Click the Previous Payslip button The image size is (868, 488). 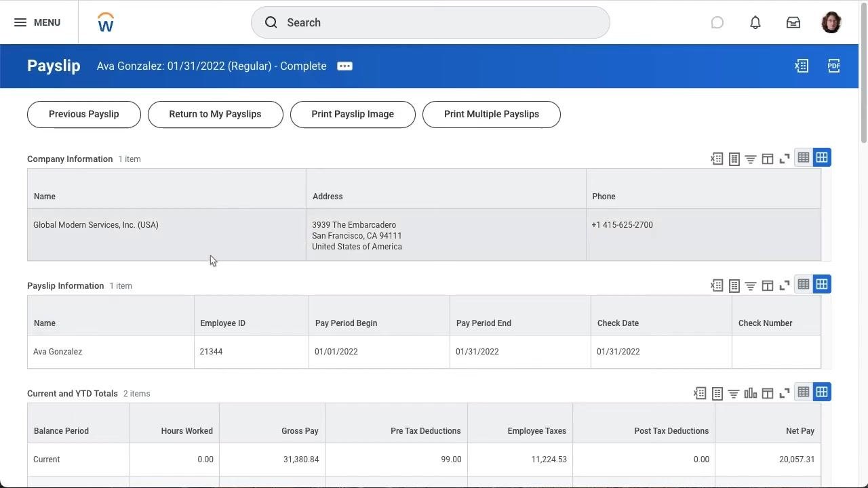click(84, 114)
